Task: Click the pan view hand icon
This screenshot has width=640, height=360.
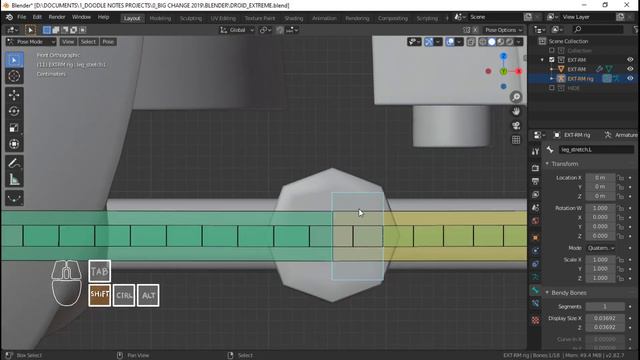Action: tap(516, 111)
